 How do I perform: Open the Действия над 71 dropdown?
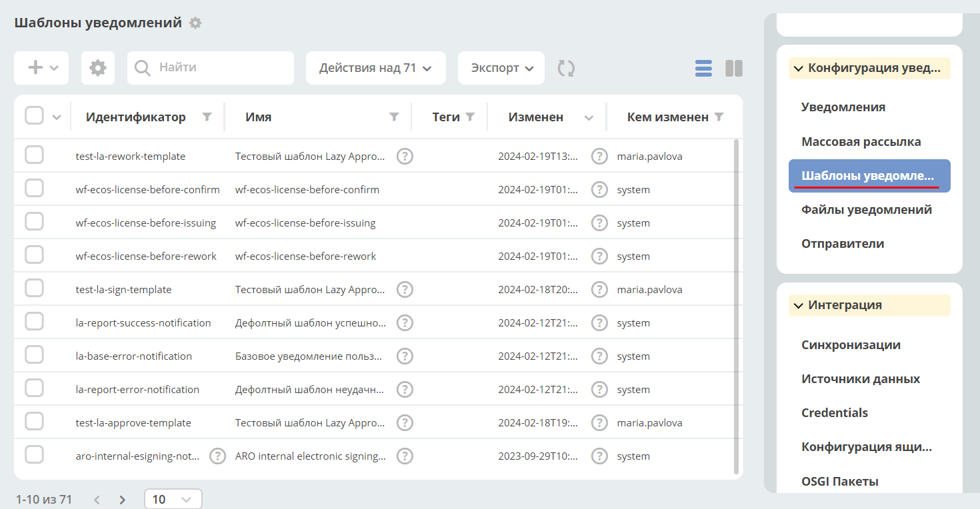[376, 68]
